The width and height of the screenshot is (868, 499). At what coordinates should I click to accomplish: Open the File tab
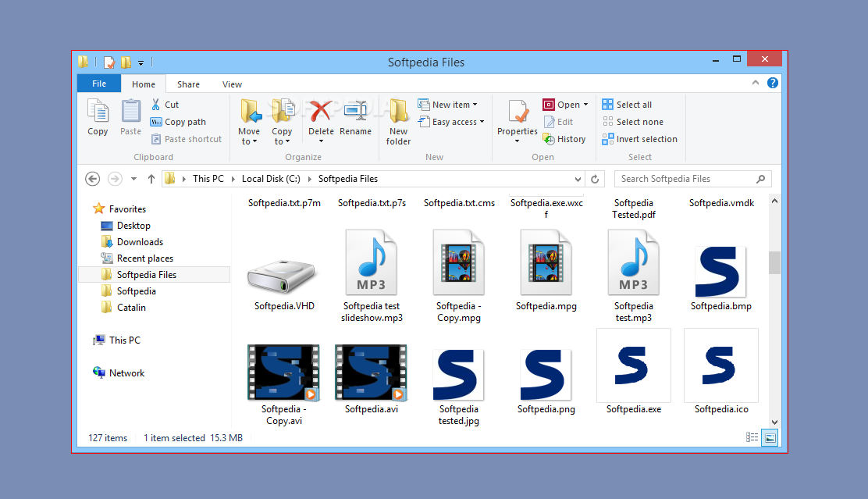pos(99,84)
